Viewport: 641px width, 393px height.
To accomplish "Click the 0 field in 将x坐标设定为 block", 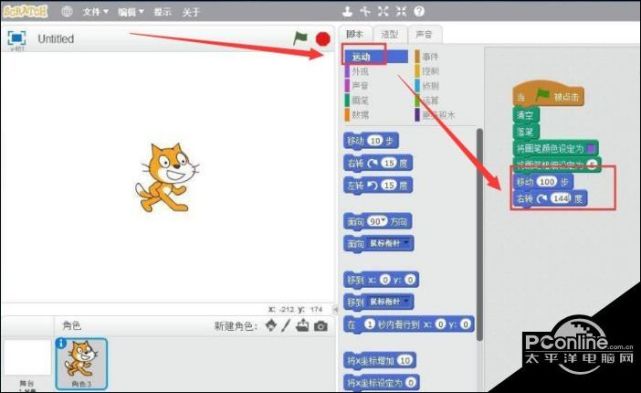I will point(411,383).
